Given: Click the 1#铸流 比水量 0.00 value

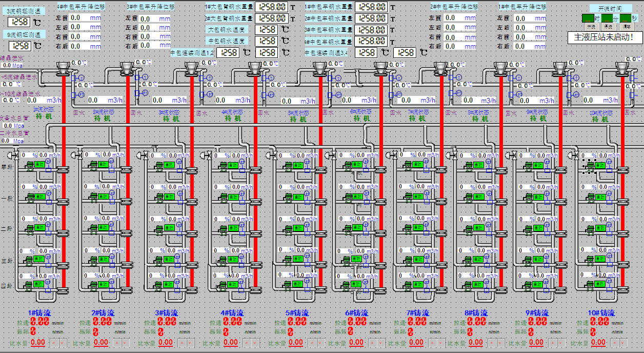Looking at the screenshot, I should coord(38,342).
